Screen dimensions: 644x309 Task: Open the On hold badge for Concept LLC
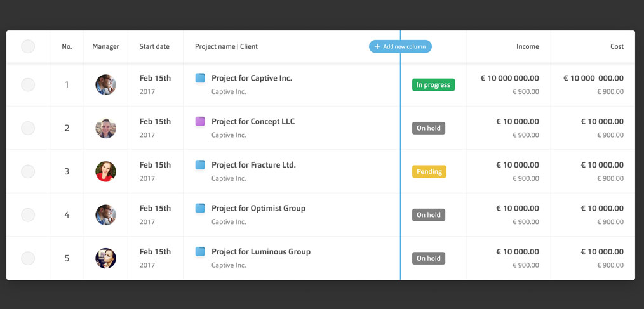point(428,128)
